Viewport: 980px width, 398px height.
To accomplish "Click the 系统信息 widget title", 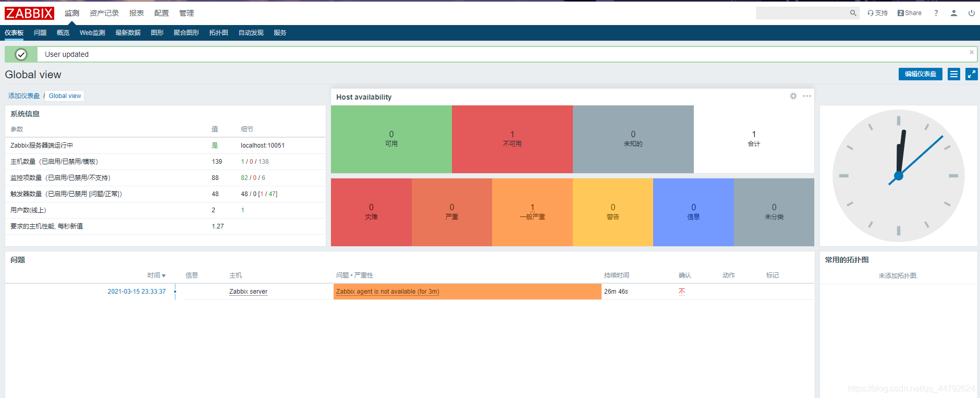I will [25, 114].
